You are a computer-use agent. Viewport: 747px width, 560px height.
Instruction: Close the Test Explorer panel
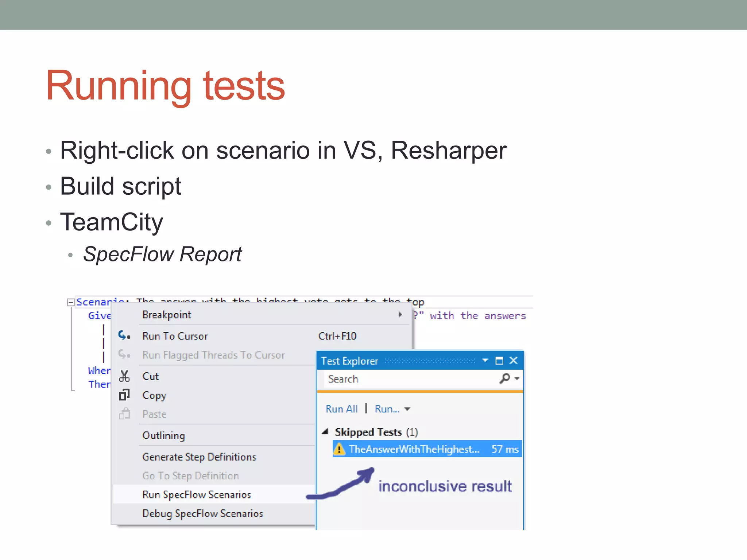tap(514, 361)
